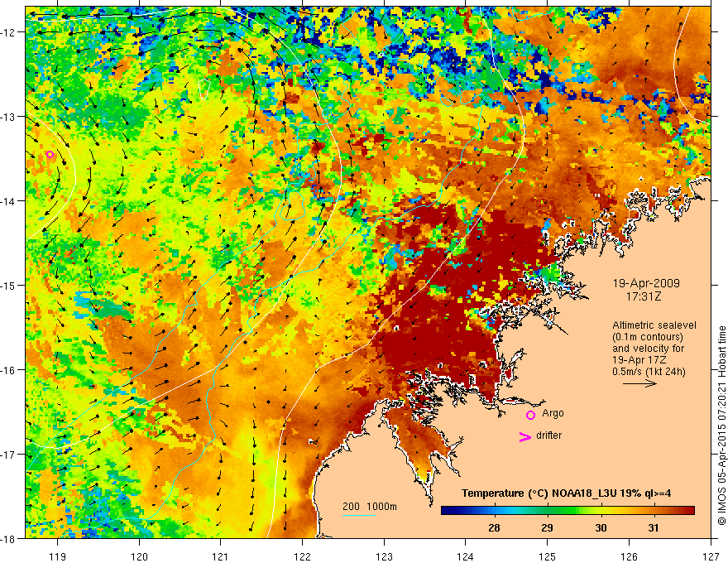Image resolution: width=728 pixels, height=563 pixels.
Task: Click the '28' color bar tick label
Action: click(x=495, y=527)
